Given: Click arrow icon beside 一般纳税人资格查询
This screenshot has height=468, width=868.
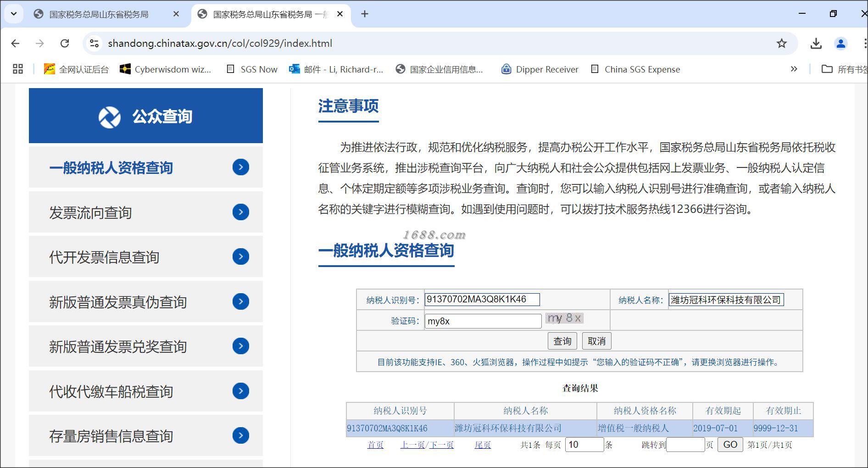Looking at the screenshot, I should click(x=241, y=167).
